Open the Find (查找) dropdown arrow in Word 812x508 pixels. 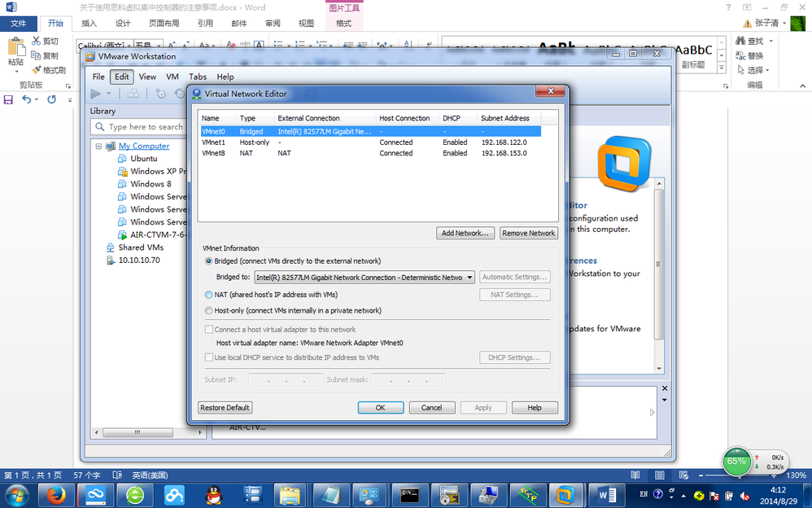tap(771, 41)
